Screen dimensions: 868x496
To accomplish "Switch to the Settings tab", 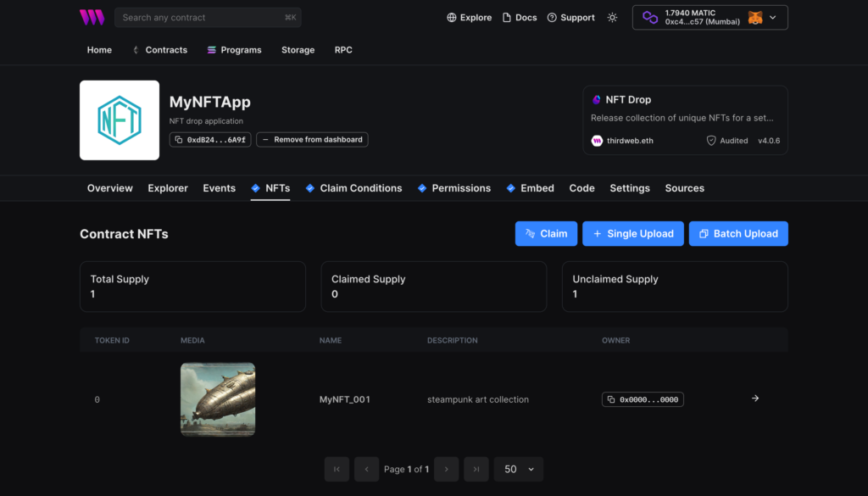I will pos(630,188).
